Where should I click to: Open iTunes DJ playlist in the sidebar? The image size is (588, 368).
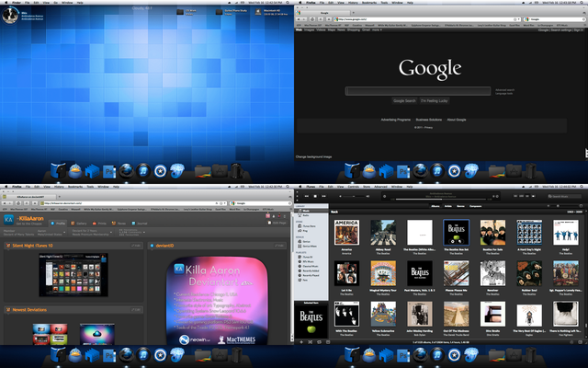tap(311, 257)
